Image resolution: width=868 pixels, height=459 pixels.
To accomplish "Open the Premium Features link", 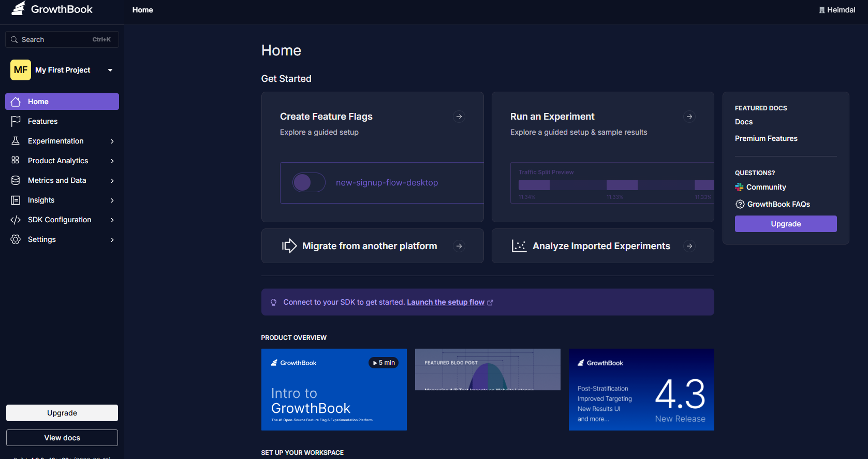I will click(x=766, y=138).
